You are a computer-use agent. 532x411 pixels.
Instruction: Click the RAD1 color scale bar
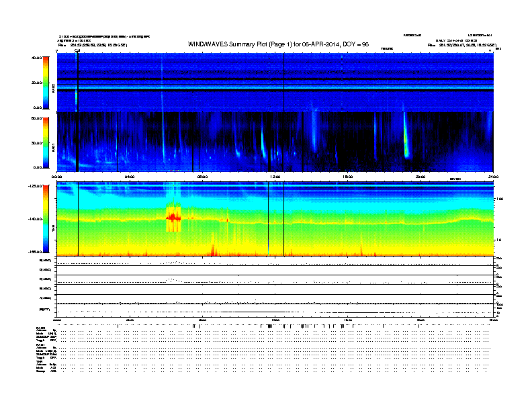(46, 143)
